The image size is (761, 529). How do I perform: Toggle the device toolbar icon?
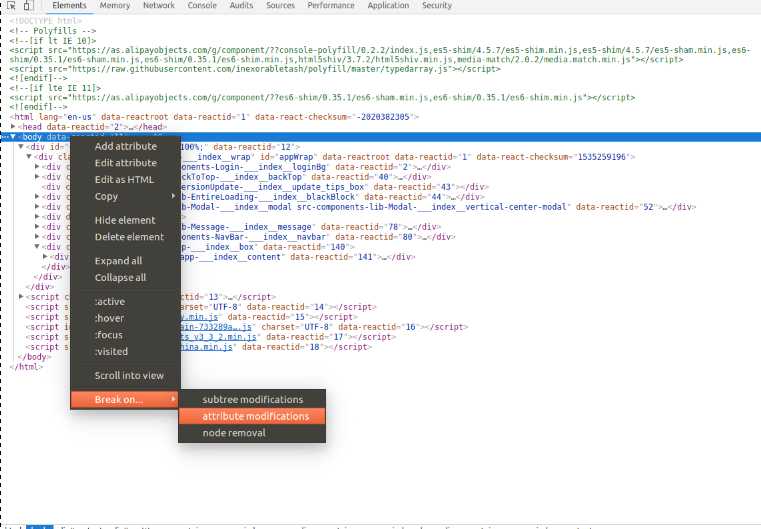[x=28, y=6]
